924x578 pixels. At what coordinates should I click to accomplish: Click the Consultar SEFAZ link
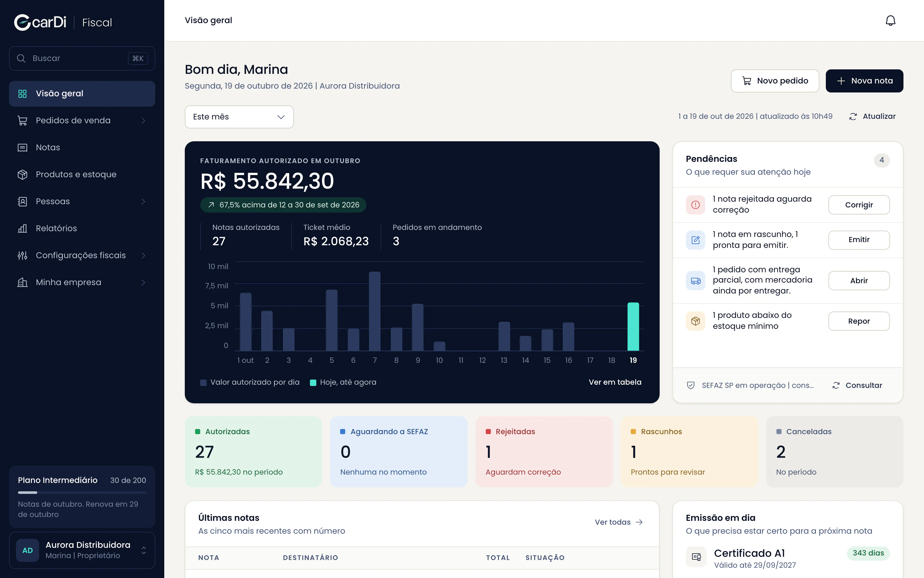(857, 385)
